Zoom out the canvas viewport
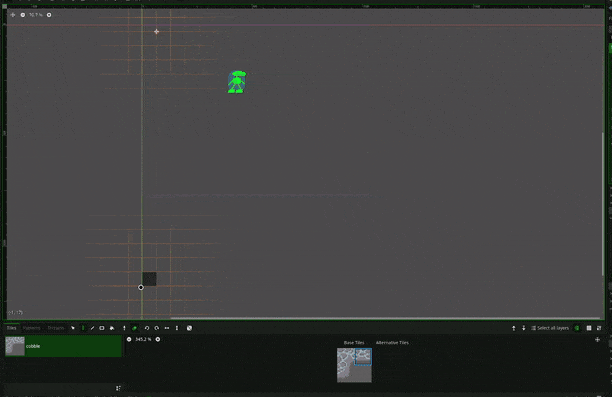Viewport: 612px width, 397px height. click(x=23, y=15)
